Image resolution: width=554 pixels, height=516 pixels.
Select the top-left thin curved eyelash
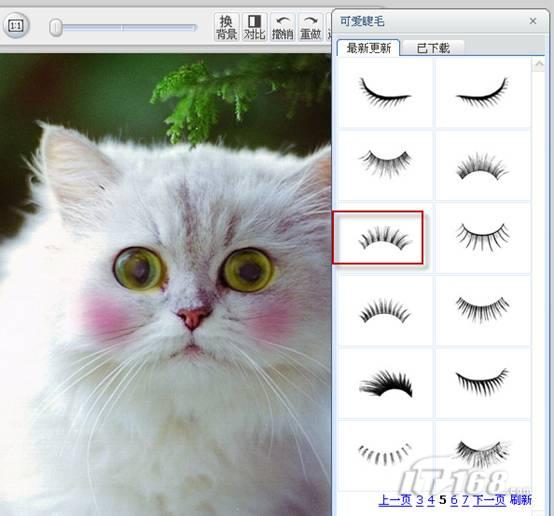click(385, 93)
